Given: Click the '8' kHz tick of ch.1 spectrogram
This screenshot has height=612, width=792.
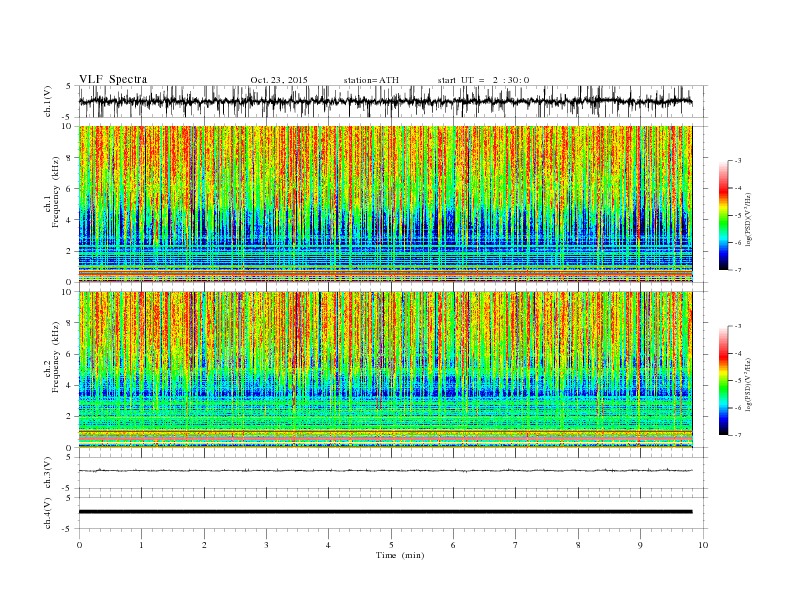Looking at the screenshot, I should (x=70, y=158).
